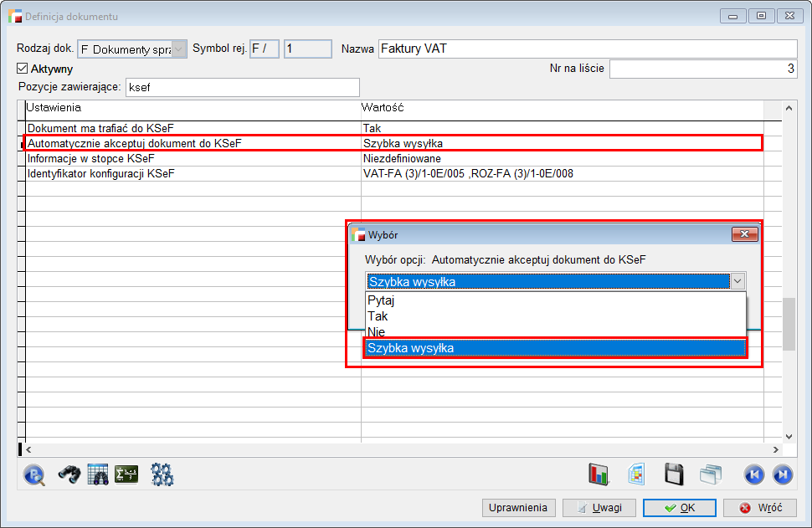Image resolution: width=812 pixels, height=528 pixels.
Task: Expand the Rodzaj dok. dropdown
Action: point(178,49)
